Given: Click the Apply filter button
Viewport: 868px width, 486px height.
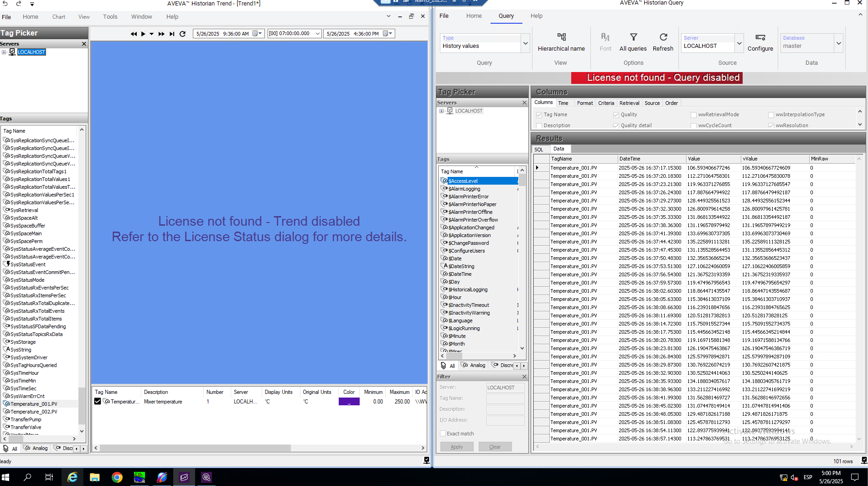Looking at the screenshot, I should 457,447.
